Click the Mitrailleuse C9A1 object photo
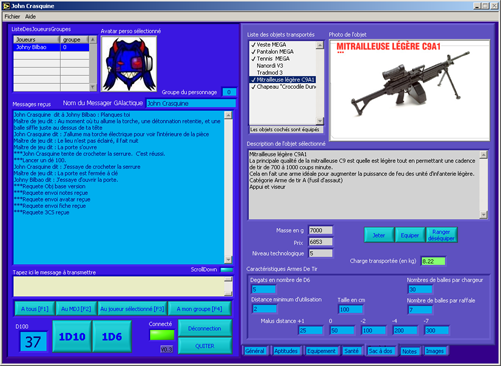 click(x=409, y=90)
